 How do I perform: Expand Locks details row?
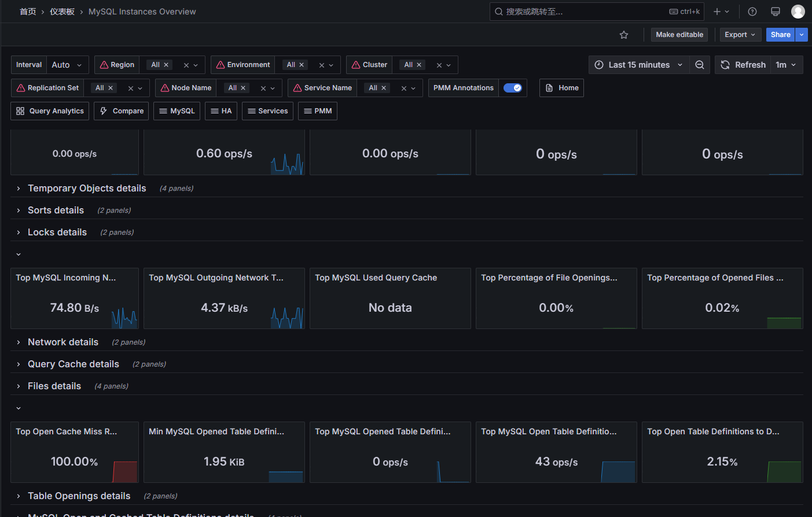57,232
